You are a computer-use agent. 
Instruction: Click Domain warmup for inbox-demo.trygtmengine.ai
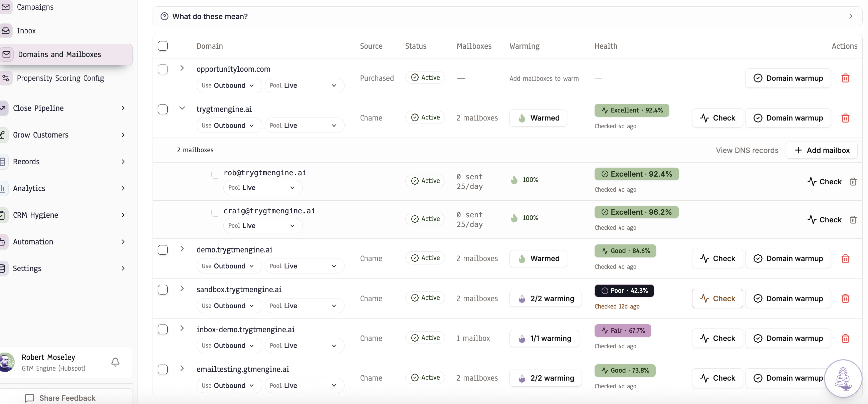point(788,338)
